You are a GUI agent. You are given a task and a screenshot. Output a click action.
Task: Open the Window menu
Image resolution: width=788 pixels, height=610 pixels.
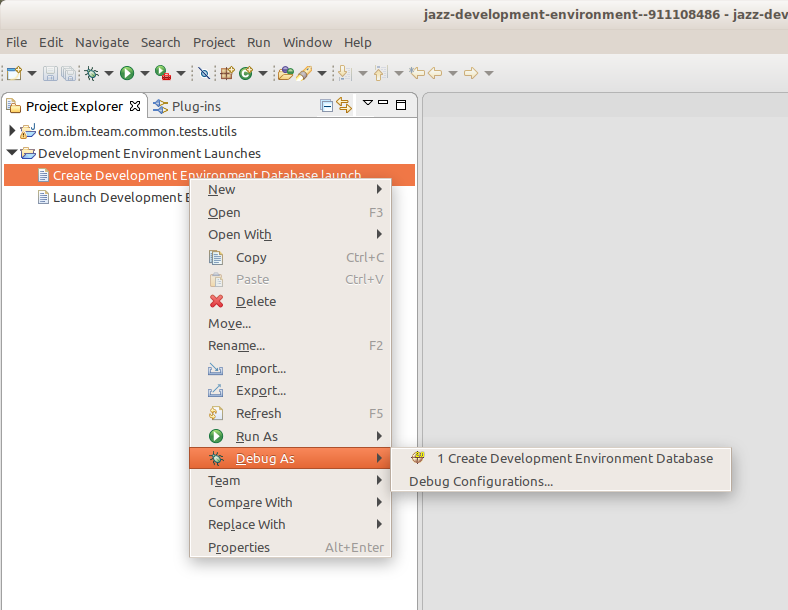pyautogui.click(x=307, y=43)
